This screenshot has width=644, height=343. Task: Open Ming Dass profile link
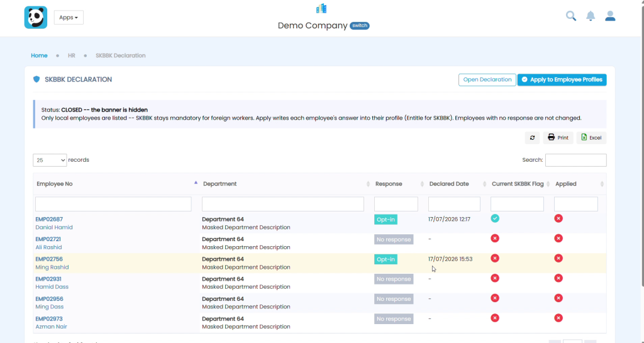tap(49, 307)
